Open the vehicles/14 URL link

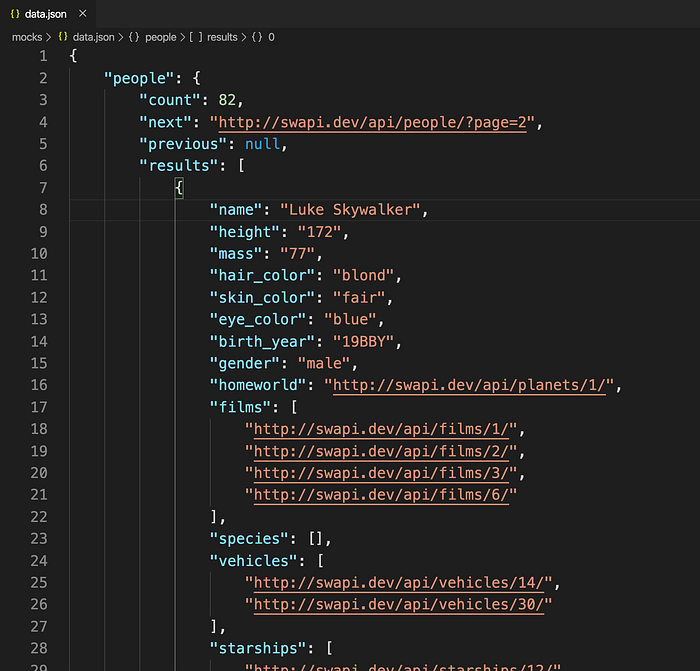pyautogui.click(x=399, y=582)
